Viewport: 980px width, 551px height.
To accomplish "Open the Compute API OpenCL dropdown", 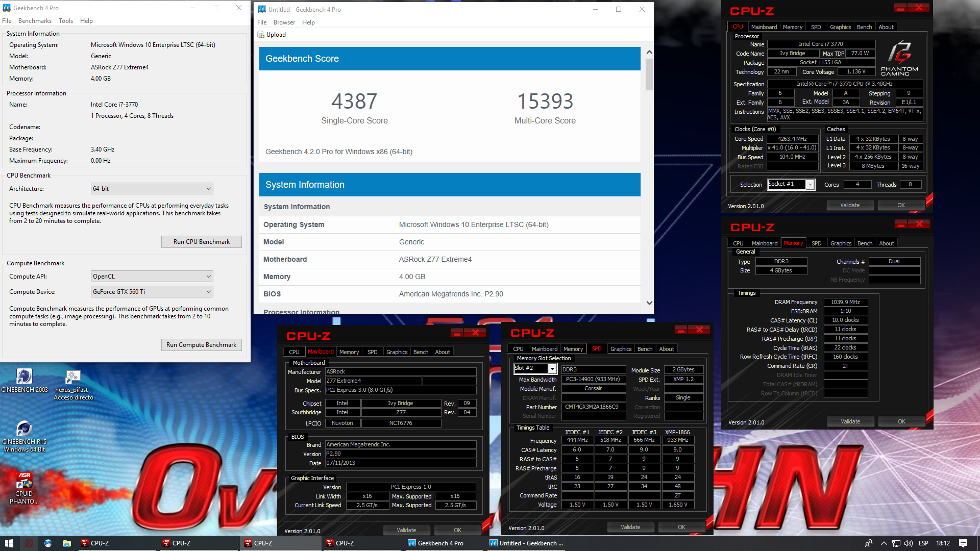I will [x=152, y=277].
